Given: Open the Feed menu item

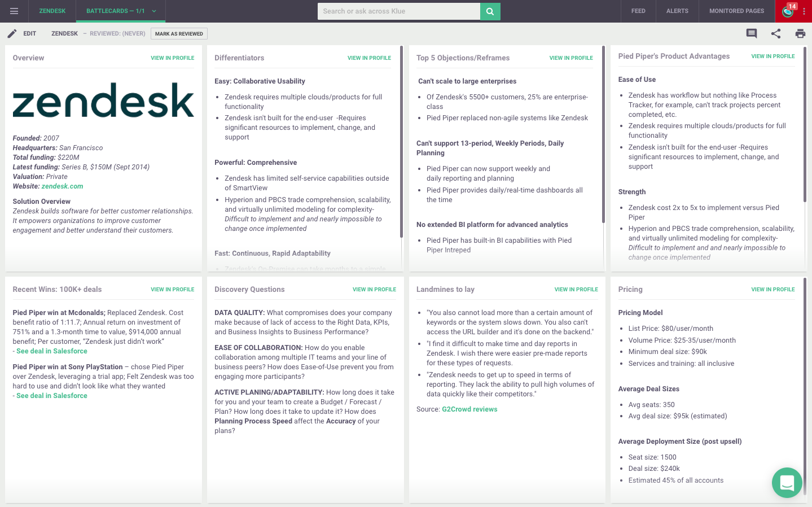Looking at the screenshot, I should coord(638,11).
